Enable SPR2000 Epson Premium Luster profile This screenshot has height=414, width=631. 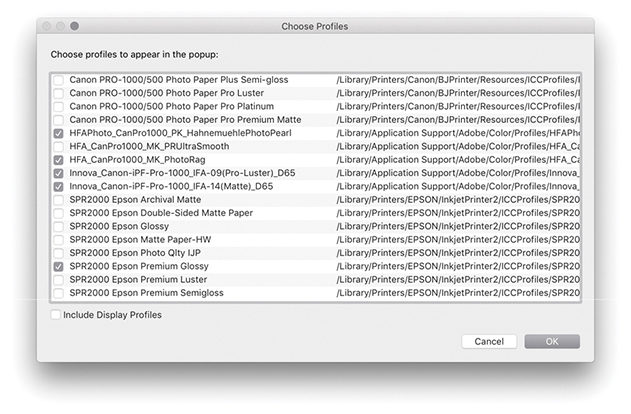tap(58, 280)
